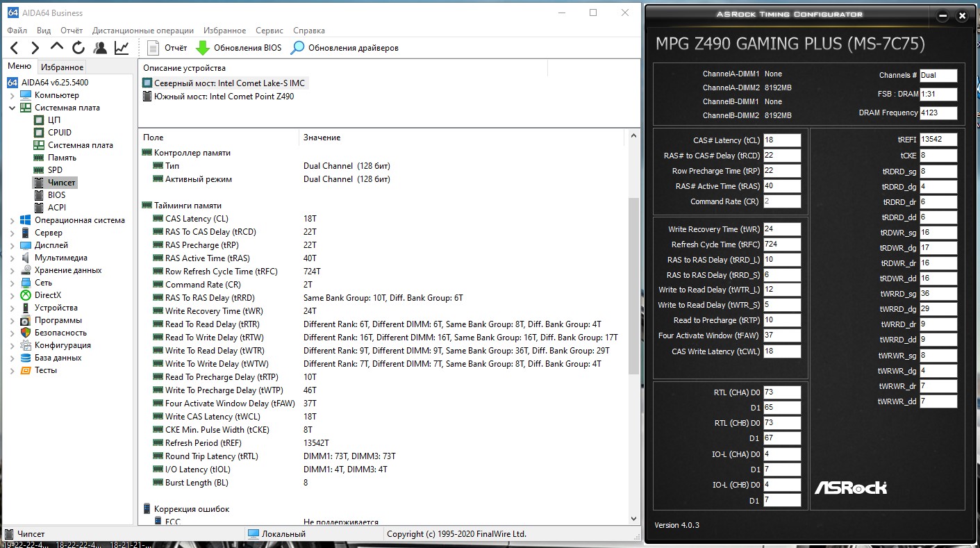Click the Four Activate Window (tFAW) field
Image resolution: width=980 pixels, height=548 pixels.
coord(782,335)
